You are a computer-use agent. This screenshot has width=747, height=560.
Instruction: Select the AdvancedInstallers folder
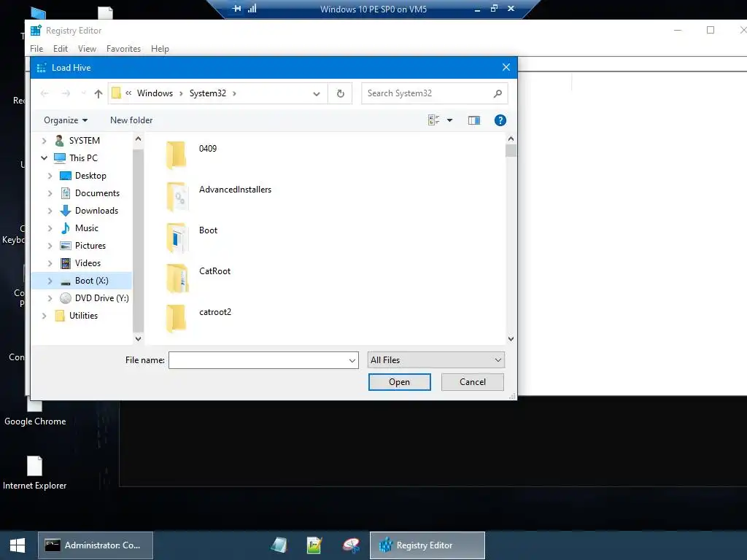[235, 190]
